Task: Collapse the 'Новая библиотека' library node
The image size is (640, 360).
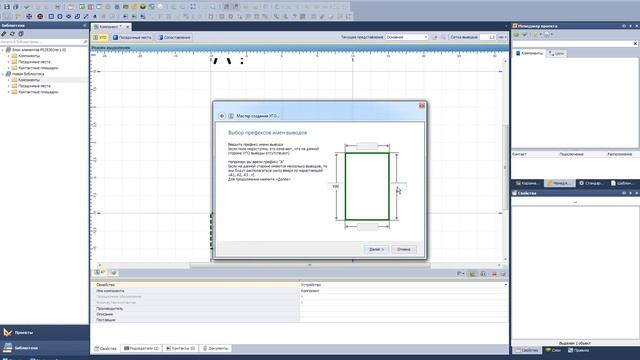Action: tap(3, 74)
